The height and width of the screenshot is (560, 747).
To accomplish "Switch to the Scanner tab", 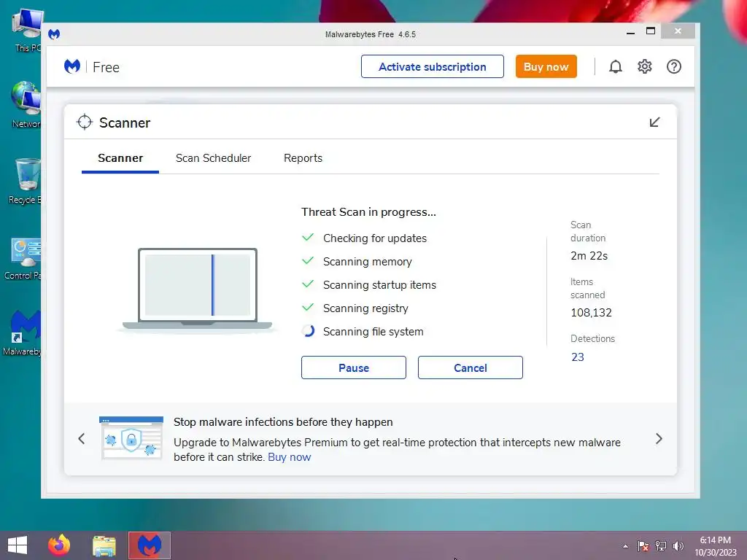I will [x=120, y=158].
